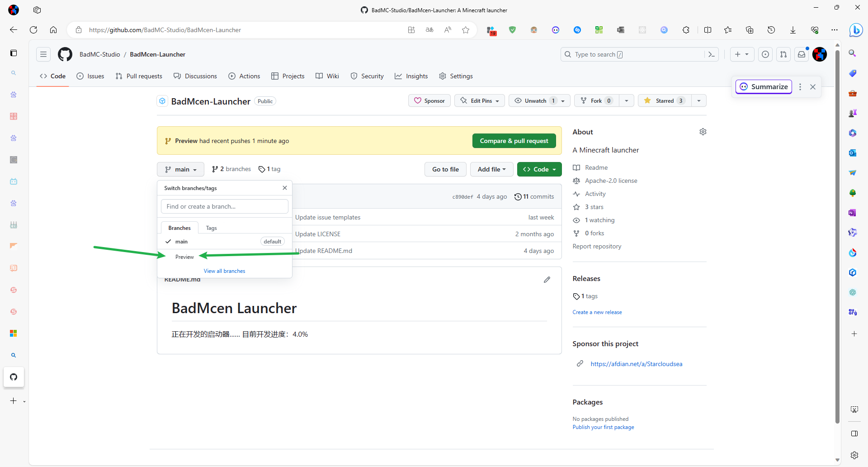Click the Go to file button
868x467 pixels.
click(x=445, y=169)
